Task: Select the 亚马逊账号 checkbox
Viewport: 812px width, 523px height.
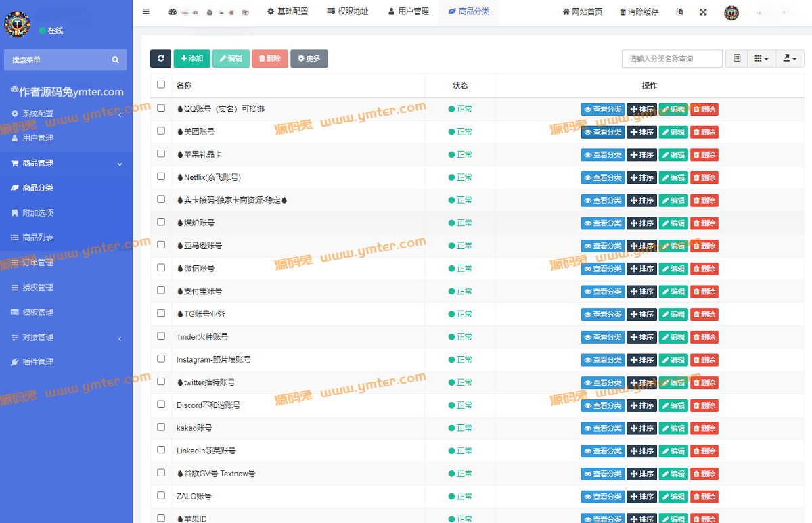Action: coord(161,244)
